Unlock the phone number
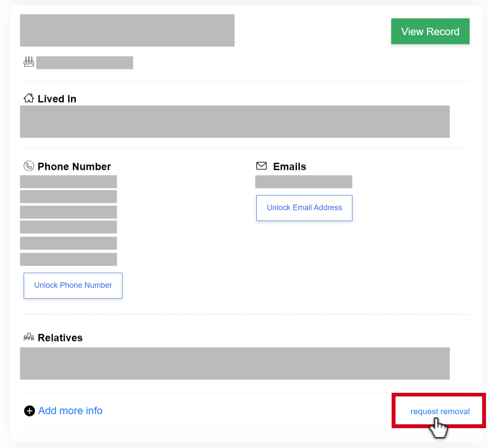 tap(73, 285)
